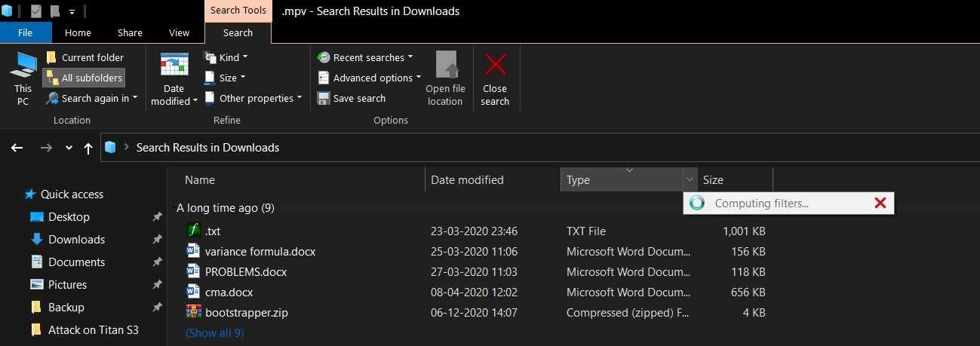Click the Back navigation arrow
The width and height of the screenshot is (980, 346).
click(x=17, y=148)
